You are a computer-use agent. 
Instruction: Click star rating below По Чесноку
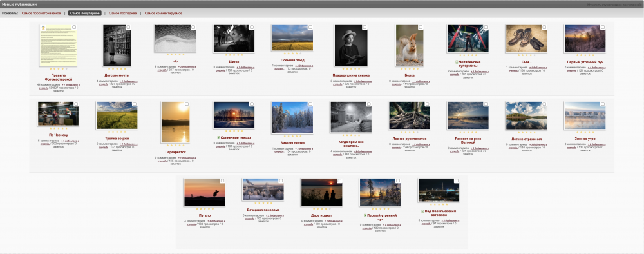click(58, 128)
